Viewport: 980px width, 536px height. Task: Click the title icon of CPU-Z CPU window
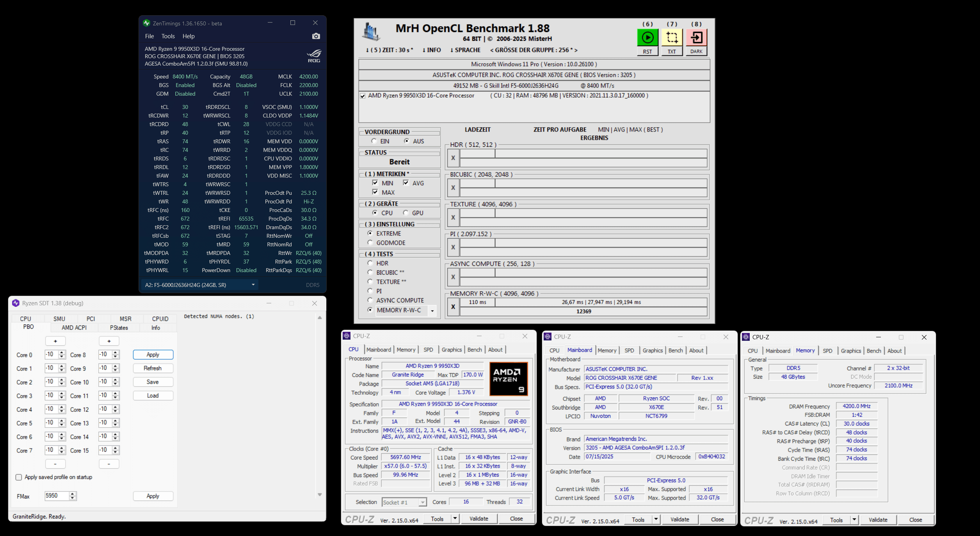(347, 336)
